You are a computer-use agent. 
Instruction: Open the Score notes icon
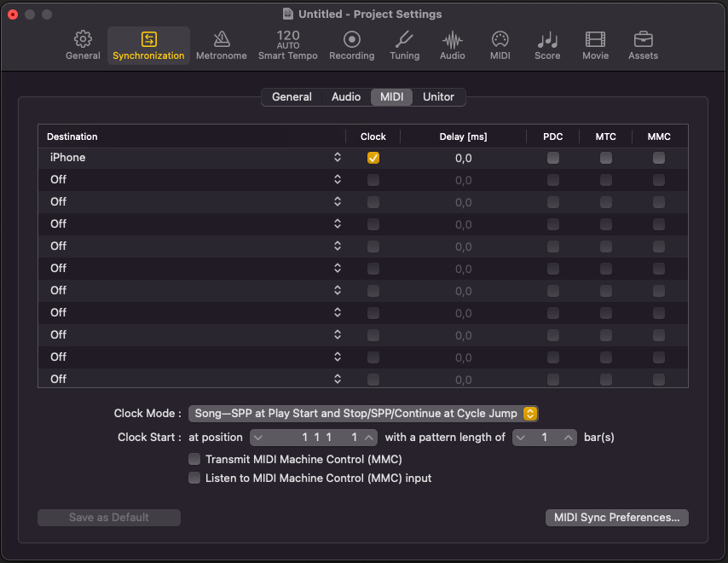(547, 45)
